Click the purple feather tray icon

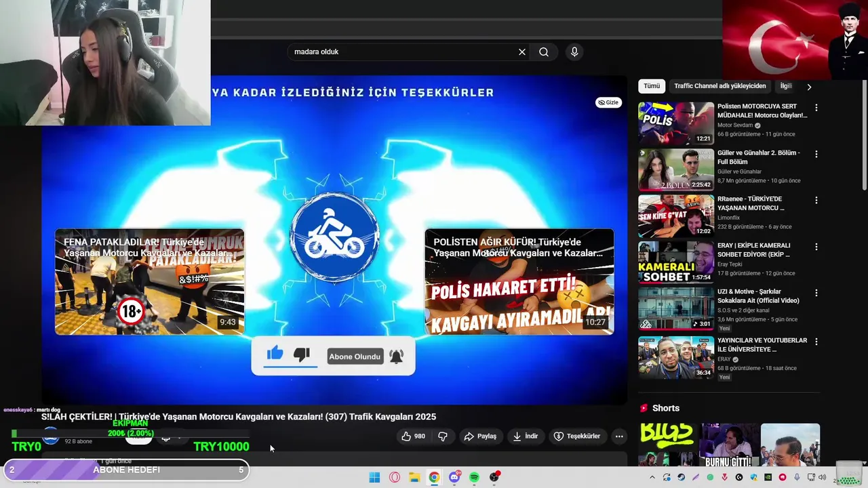click(696, 477)
